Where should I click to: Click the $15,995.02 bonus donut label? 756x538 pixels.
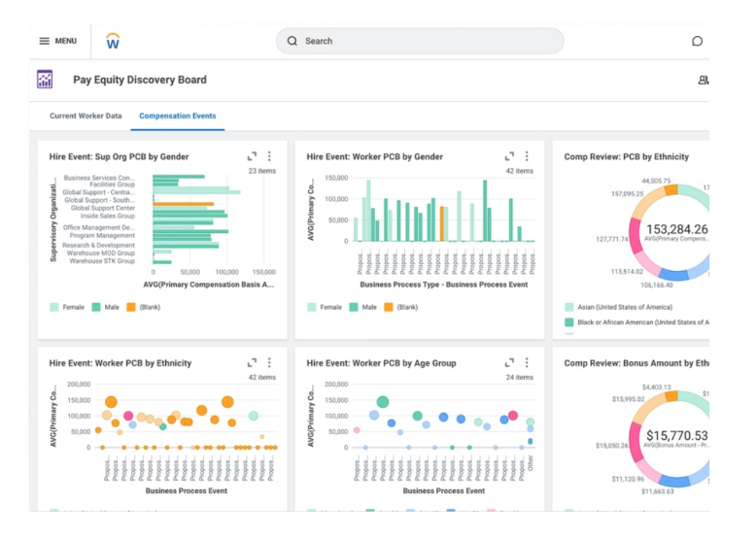(x=629, y=399)
